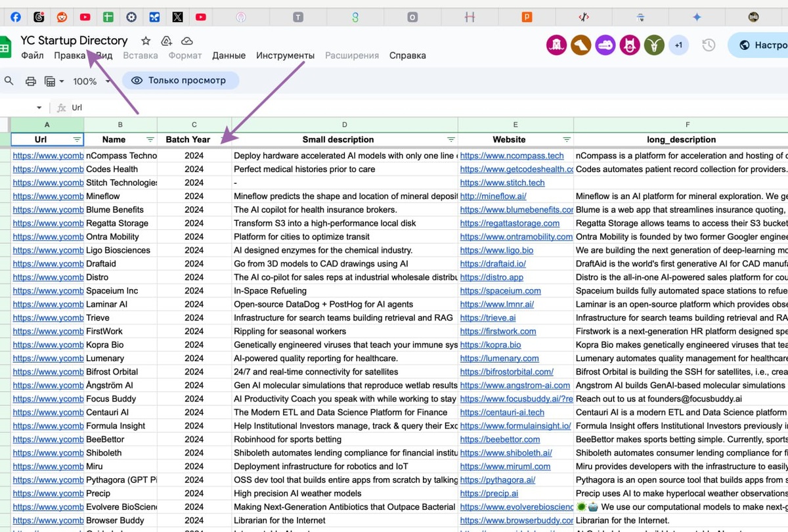Select the BeeBettor name cell
Viewport: 788px width, 532px height.
tap(121, 439)
